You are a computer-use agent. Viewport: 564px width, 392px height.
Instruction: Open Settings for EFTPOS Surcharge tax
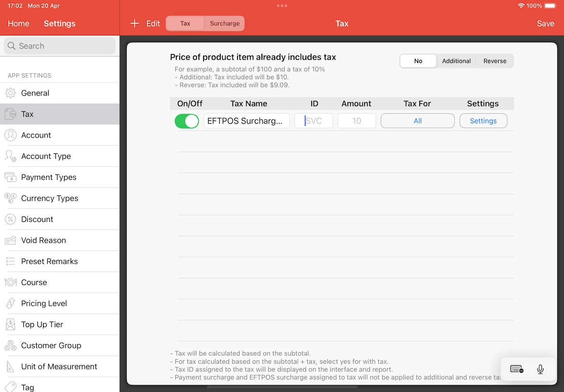tap(483, 121)
